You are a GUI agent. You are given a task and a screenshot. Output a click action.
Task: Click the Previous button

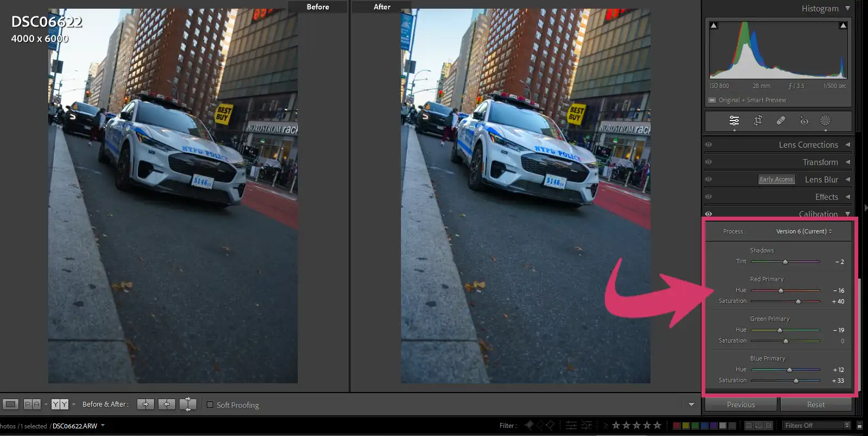[741, 405]
